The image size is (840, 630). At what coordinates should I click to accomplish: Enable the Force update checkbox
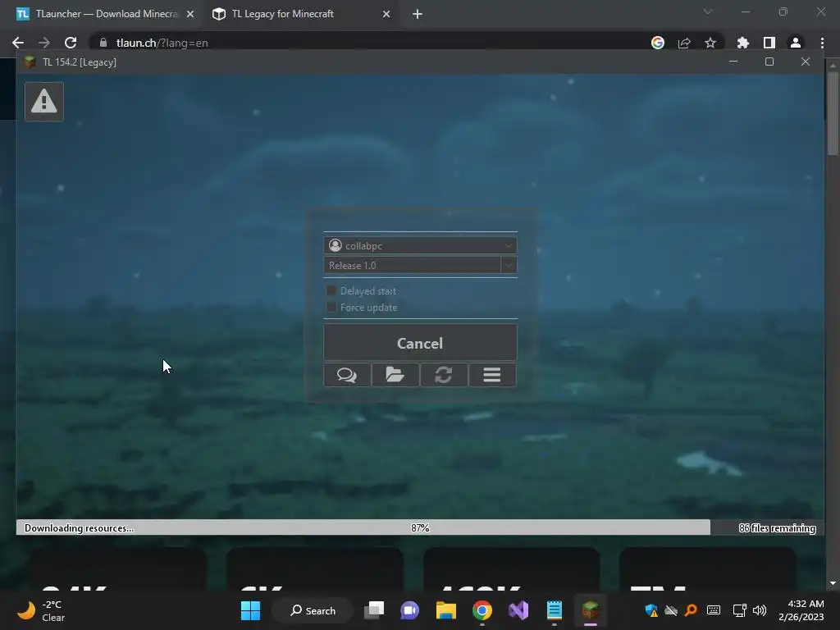(331, 307)
